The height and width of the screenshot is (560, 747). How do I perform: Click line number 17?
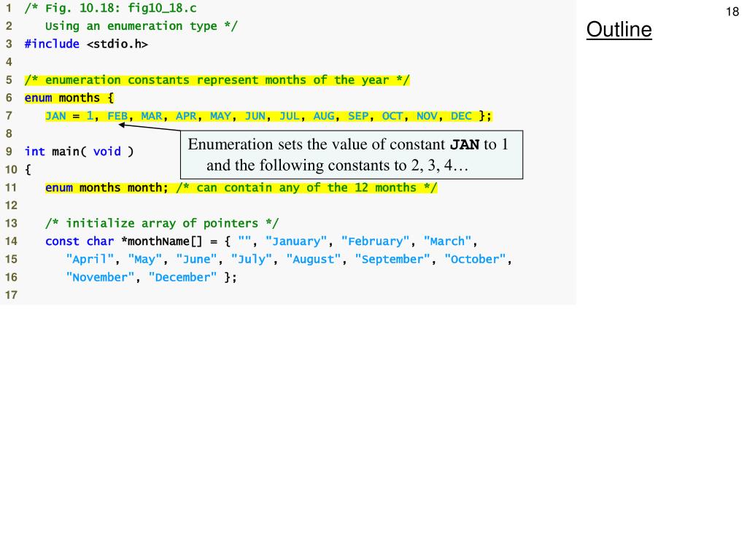(x=11, y=295)
